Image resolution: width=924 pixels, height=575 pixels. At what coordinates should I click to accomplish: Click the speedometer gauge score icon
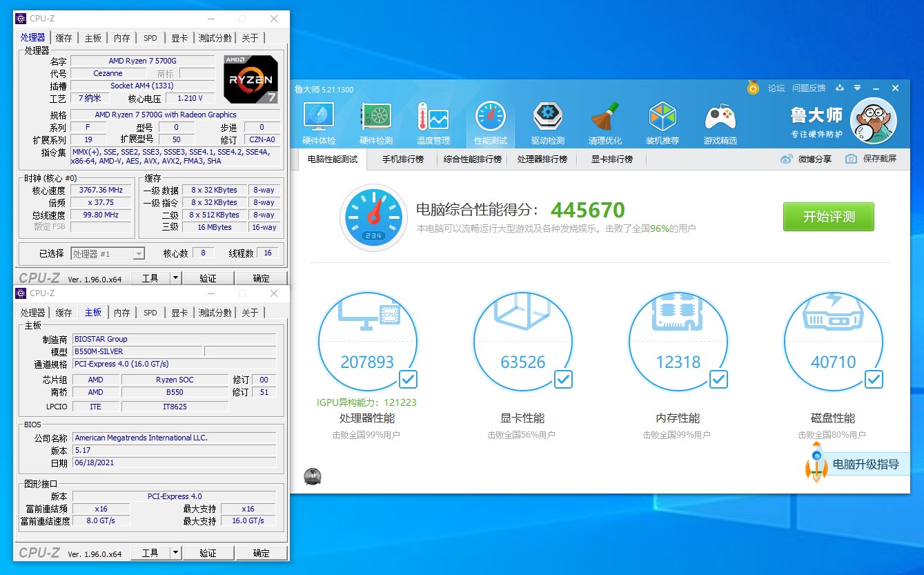pyautogui.click(x=373, y=217)
